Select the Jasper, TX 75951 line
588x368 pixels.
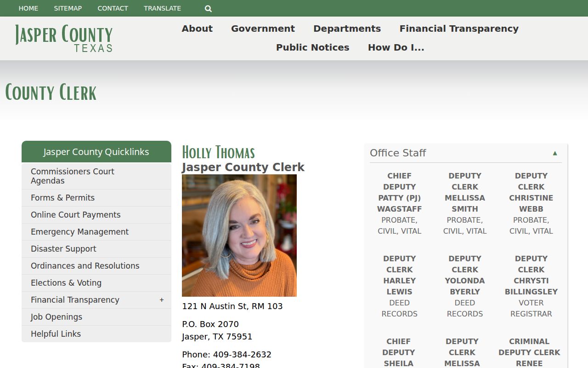217,337
